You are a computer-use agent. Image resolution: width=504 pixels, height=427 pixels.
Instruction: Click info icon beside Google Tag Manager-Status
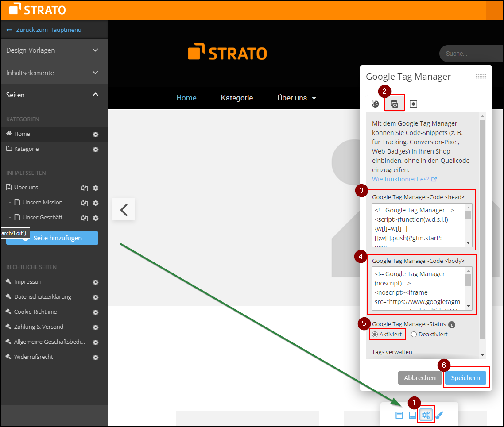coord(452,324)
